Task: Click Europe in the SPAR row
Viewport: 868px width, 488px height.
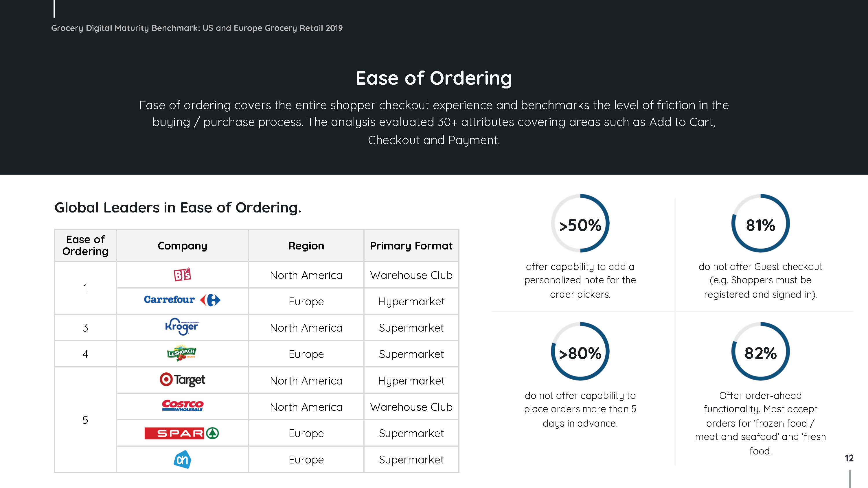Action: click(x=306, y=433)
